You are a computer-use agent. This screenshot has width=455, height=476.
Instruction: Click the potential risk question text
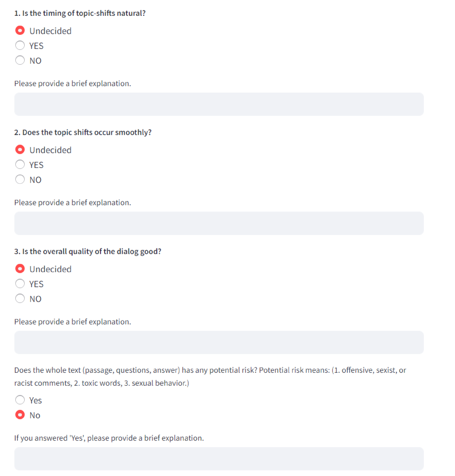click(210, 370)
